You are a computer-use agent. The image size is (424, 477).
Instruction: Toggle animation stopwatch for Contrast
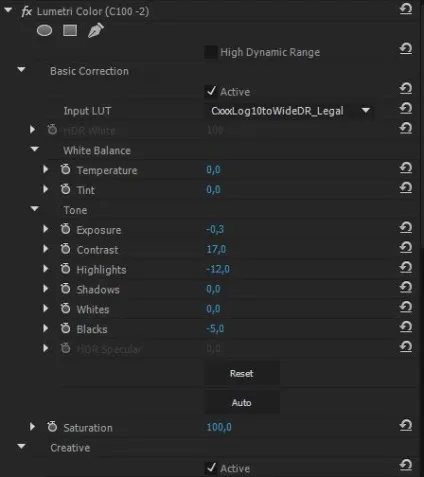tap(65, 249)
